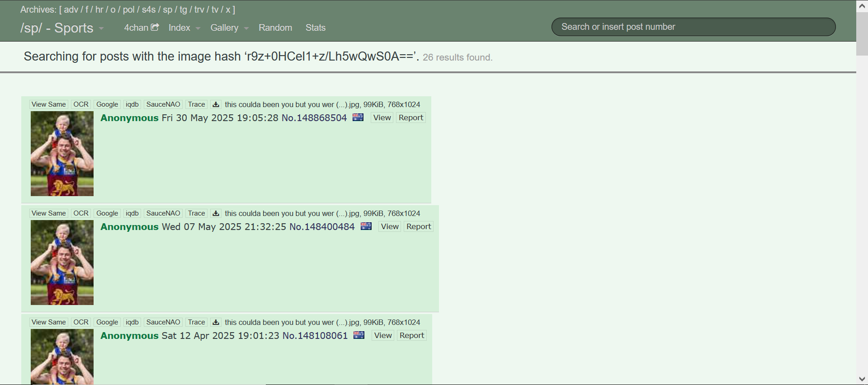868x385 pixels.
Task: Click Trace on post No.148108061
Action: (197, 322)
